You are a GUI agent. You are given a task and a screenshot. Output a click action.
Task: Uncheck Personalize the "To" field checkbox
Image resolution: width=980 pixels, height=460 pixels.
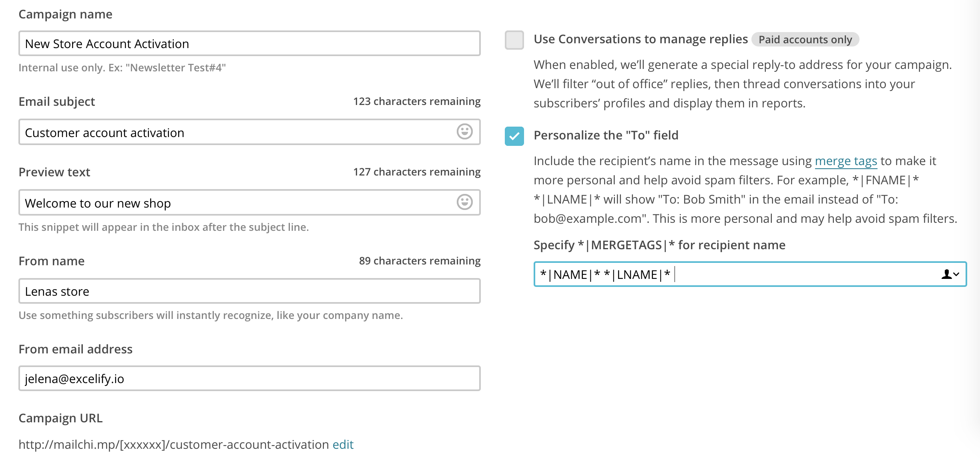[x=514, y=136]
